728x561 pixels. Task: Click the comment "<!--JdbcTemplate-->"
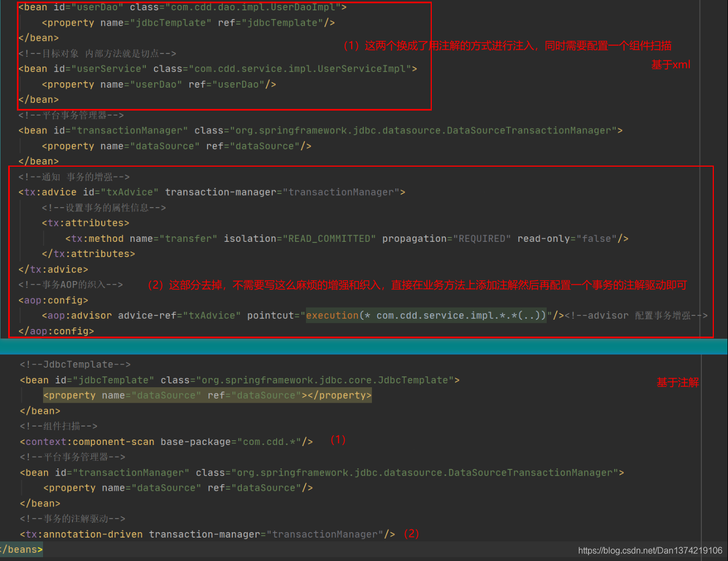75,364
